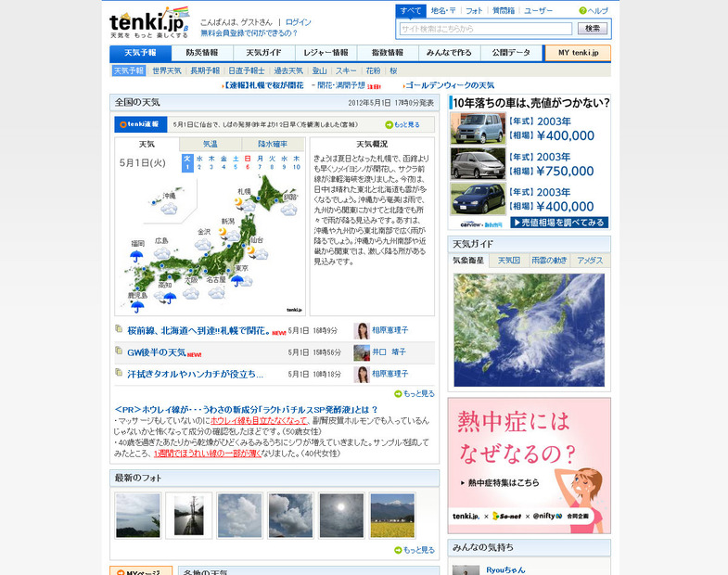The image size is (728, 575).
Task: Open the 公開データ navigation tab
Action: click(x=511, y=53)
